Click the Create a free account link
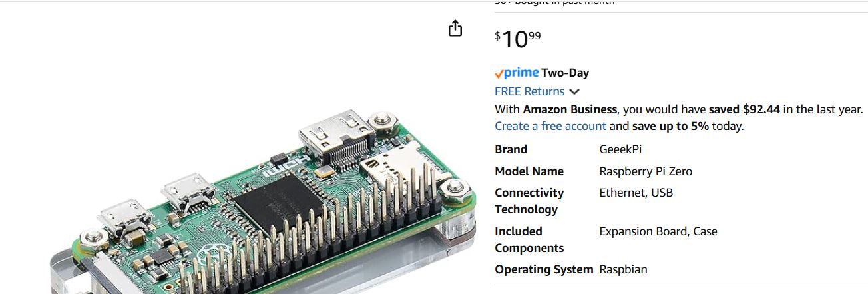This screenshot has height=294, width=868. 550,126
